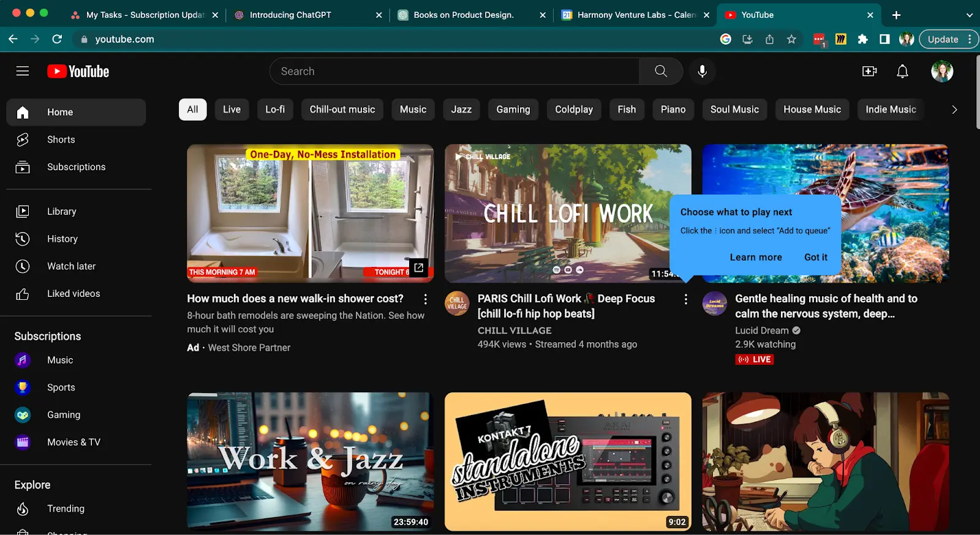This screenshot has width=980, height=535.
Task: Open YouTube account avatar menu
Action: (942, 71)
